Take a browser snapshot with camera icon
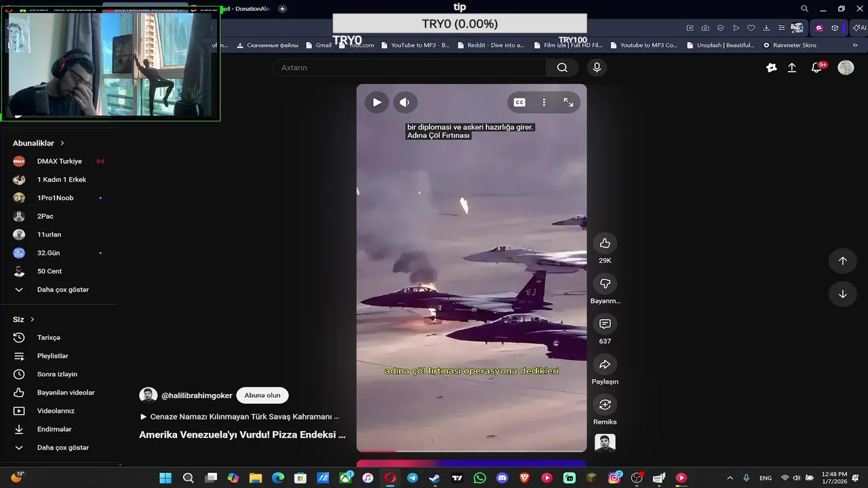This screenshot has height=488, width=868. tap(705, 28)
